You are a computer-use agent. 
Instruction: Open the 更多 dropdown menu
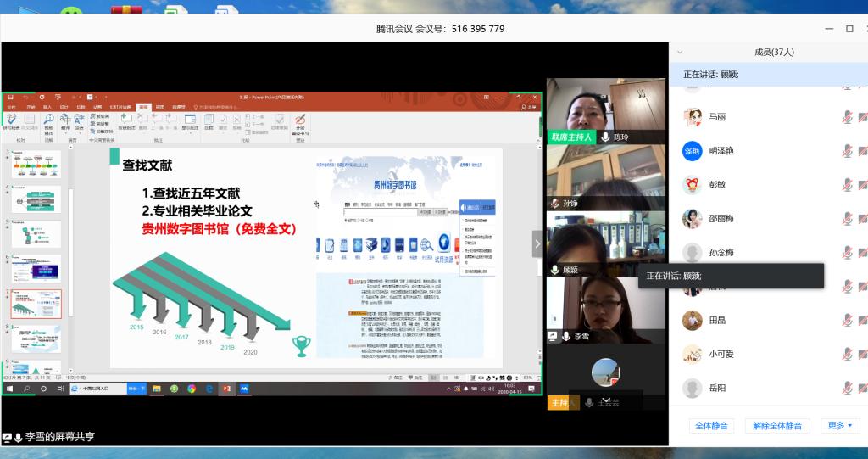coord(840,426)
